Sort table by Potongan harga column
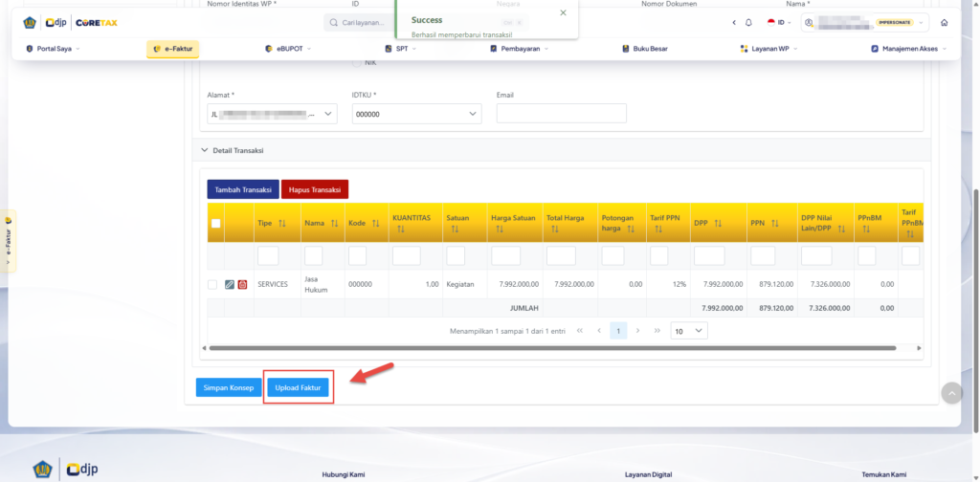 [x=632, y=230]
